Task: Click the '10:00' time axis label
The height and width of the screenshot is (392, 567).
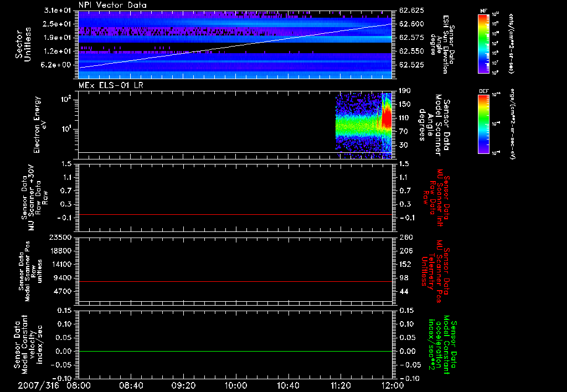Action: click(x=236, y=385)
